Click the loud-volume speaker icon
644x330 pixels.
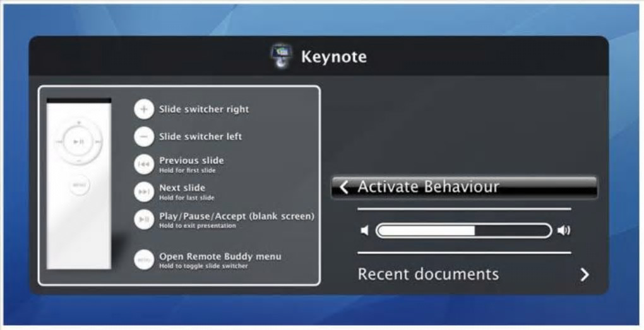564,231
